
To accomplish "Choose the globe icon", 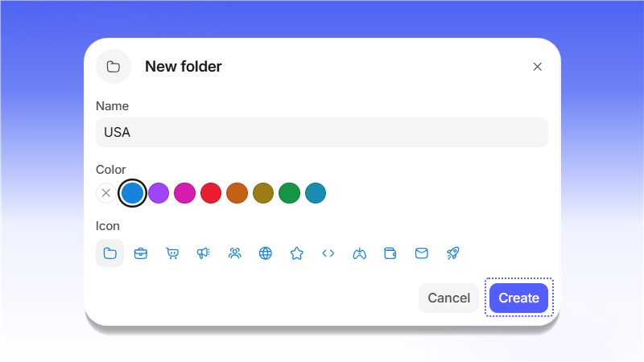I will coord(266,253).
